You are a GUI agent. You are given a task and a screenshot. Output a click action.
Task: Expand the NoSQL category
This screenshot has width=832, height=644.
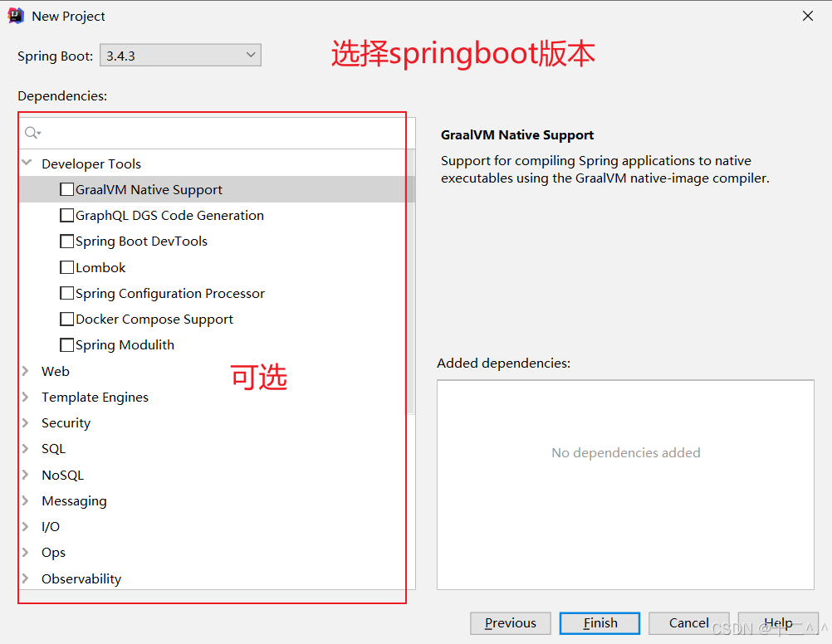26,474
